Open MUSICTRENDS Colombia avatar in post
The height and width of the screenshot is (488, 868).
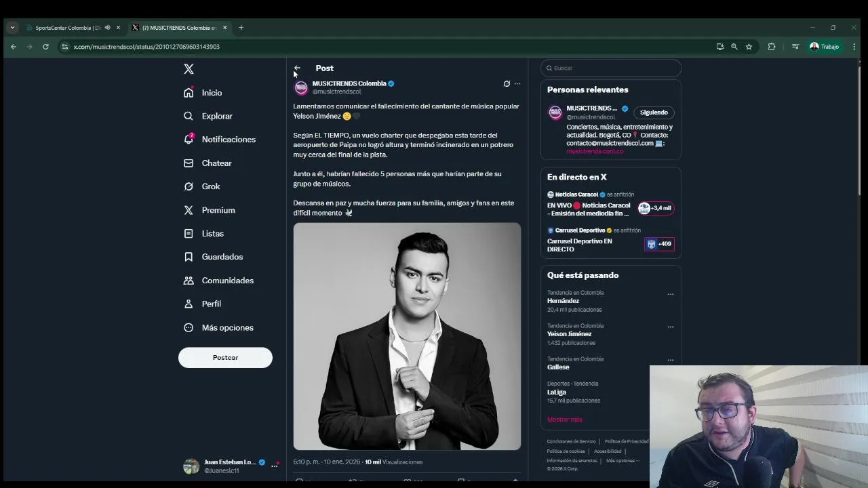(x=301, y=88)
